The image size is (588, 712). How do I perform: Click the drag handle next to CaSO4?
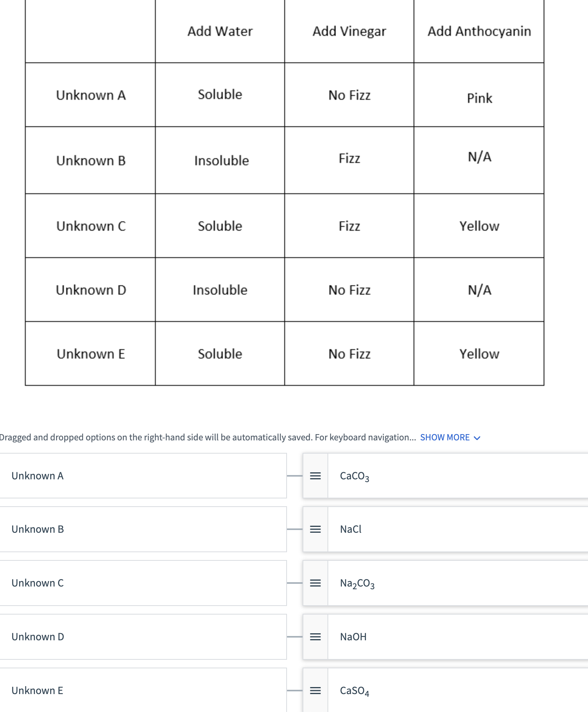[x=315, y=691]
